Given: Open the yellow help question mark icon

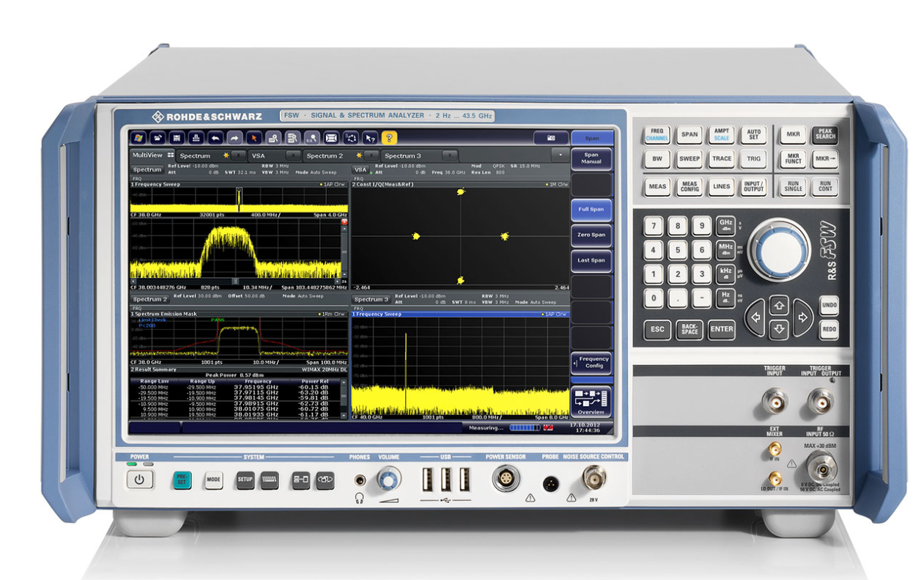Looking at the screenshot, I should click(x=388, y=137).
